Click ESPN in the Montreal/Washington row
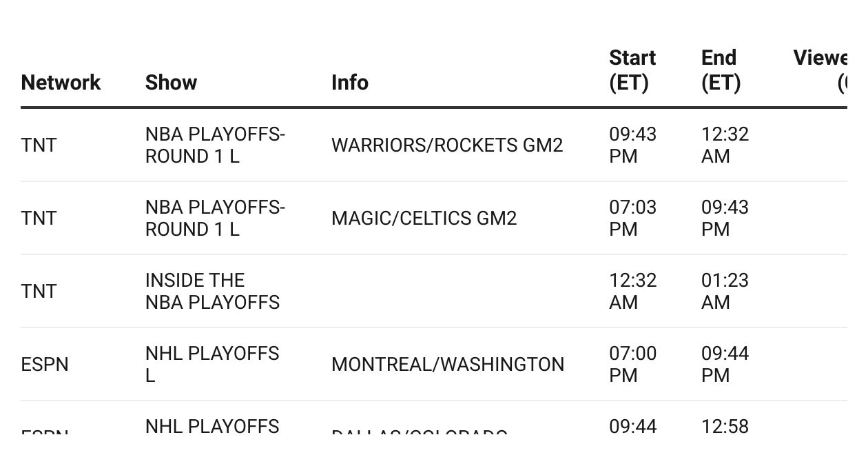This screenshot has width=868, height=455. [x=45, y=365]
